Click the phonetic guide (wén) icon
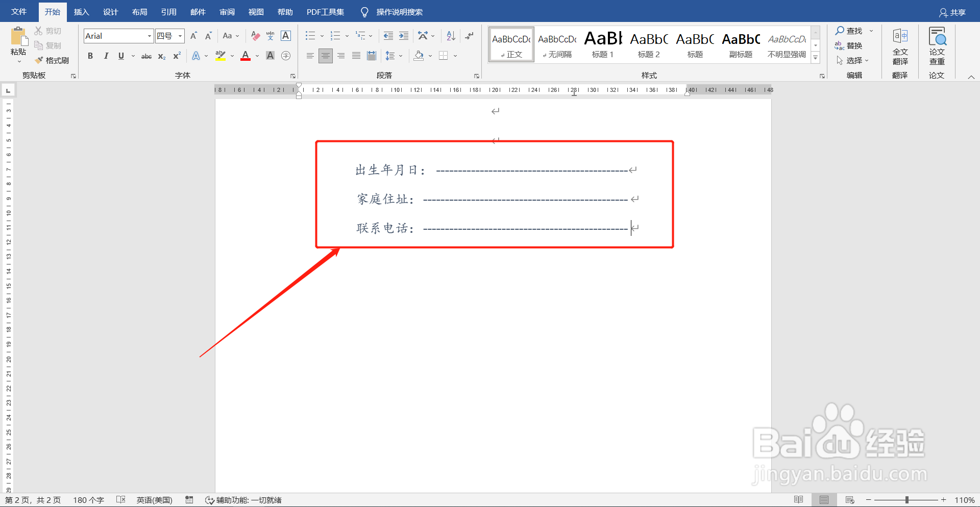This screenshot has height=507, width=980. tap(271, 36)
